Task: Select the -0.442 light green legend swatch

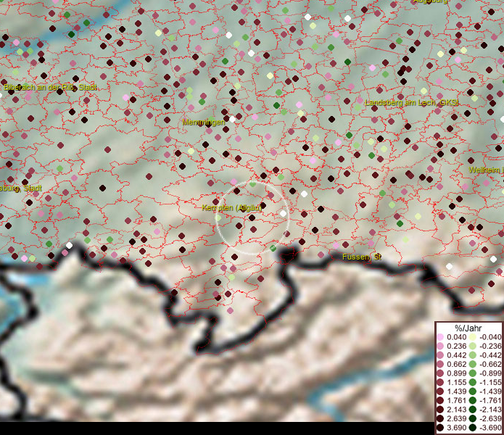Action: (x=473, y=355)
